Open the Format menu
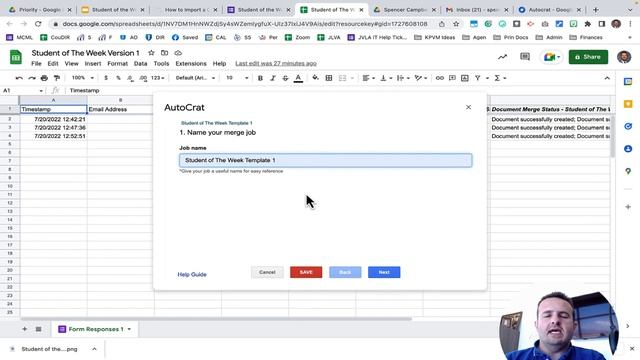The image size is (640, 360). [x=118, y=64]
